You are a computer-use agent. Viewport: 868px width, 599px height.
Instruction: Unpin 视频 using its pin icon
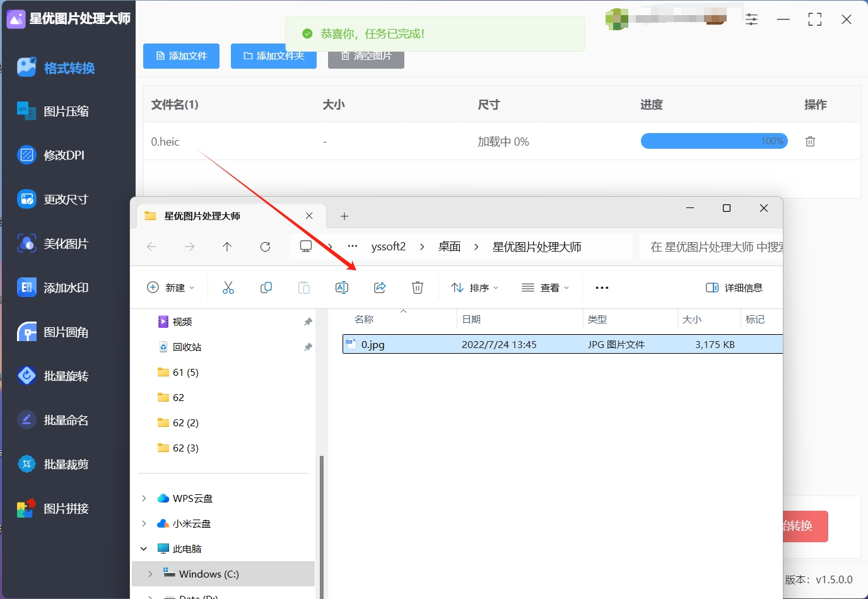(308, 322)
